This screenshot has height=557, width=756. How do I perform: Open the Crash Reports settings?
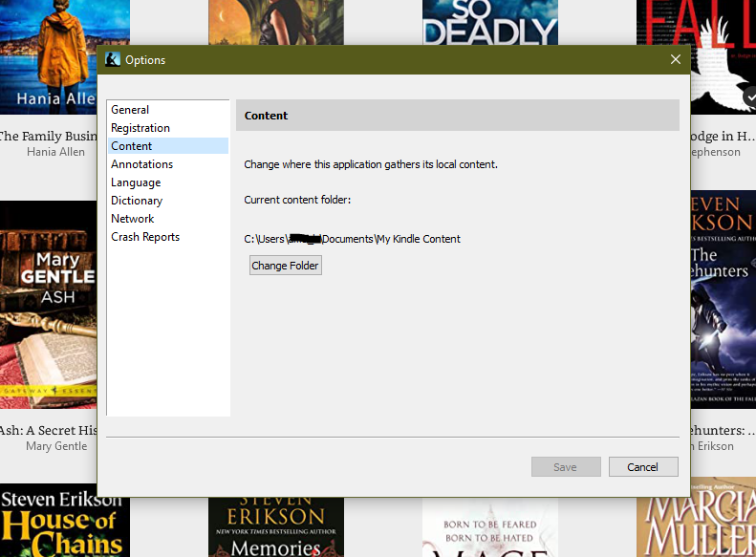168,237
